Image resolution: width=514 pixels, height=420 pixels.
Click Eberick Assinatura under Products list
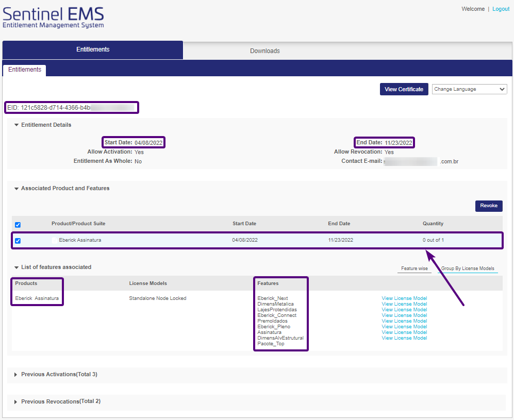pyautogui.click(x=37, y=298)
